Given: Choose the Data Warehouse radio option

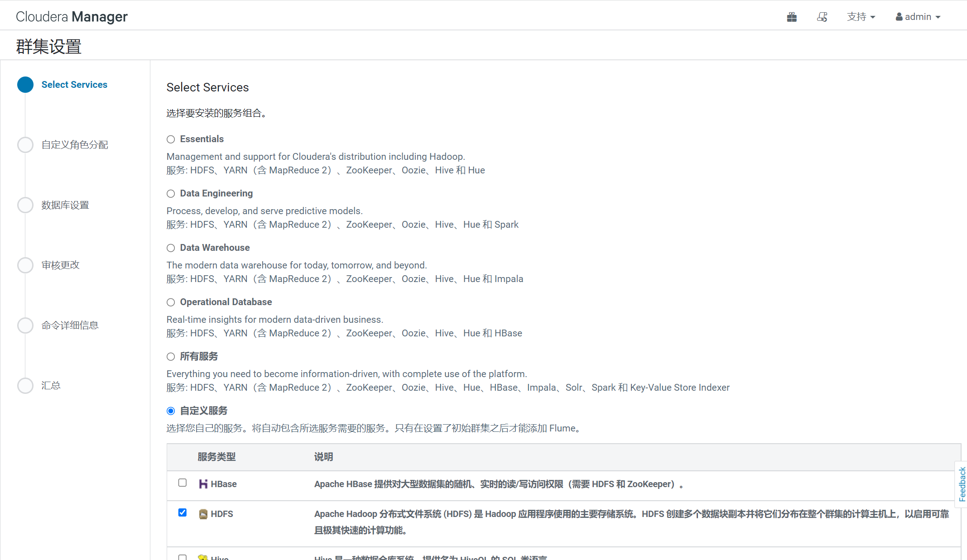Looking at the screenshot, I should [x=171, y=248].
